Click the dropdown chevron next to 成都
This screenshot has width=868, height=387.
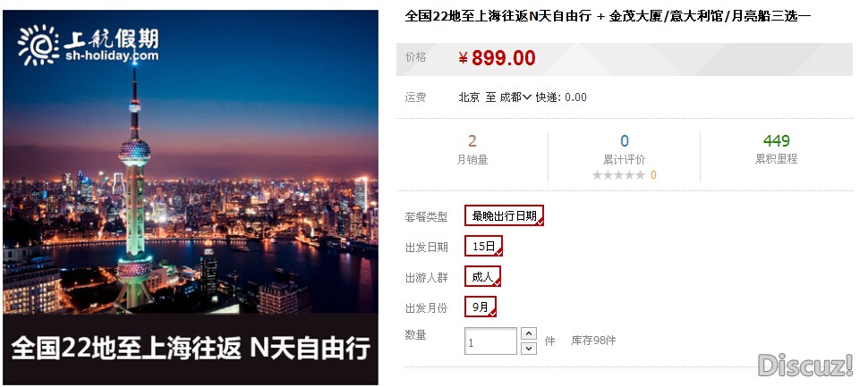click(x=527, y=97)
